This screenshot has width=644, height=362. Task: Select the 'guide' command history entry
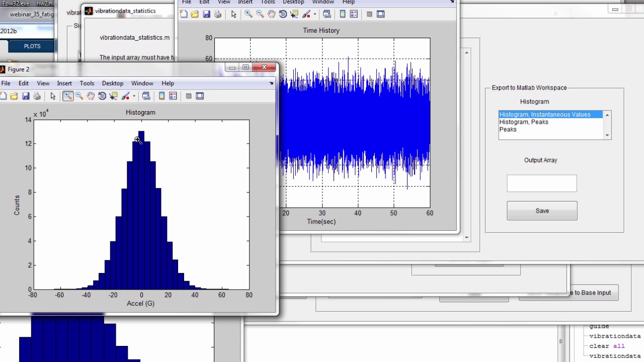click(599, 327)
